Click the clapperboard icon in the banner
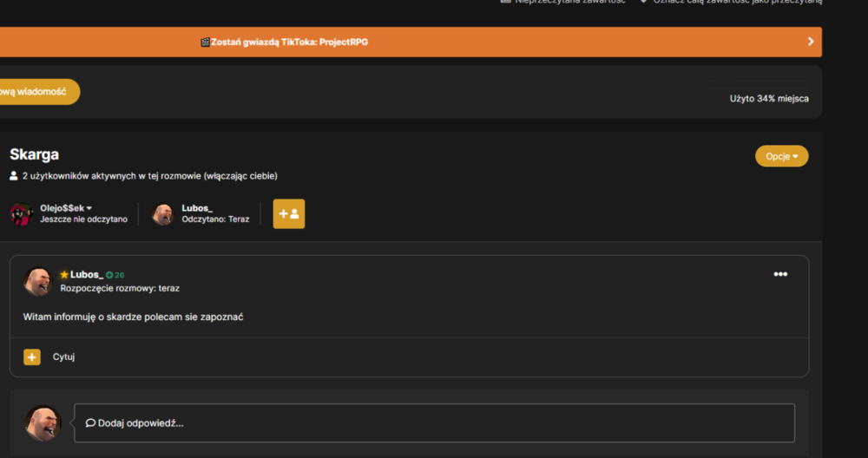 (205, 42)
